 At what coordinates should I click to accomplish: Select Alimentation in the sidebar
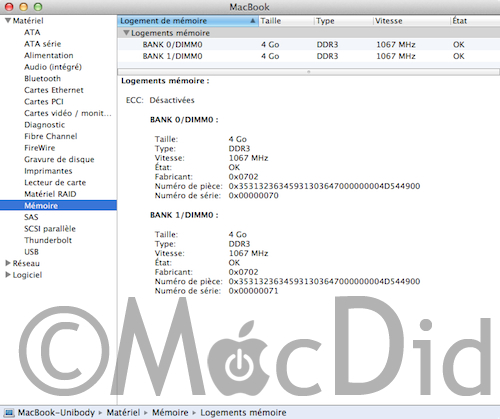pyautogui.click(x=49, y=55)
